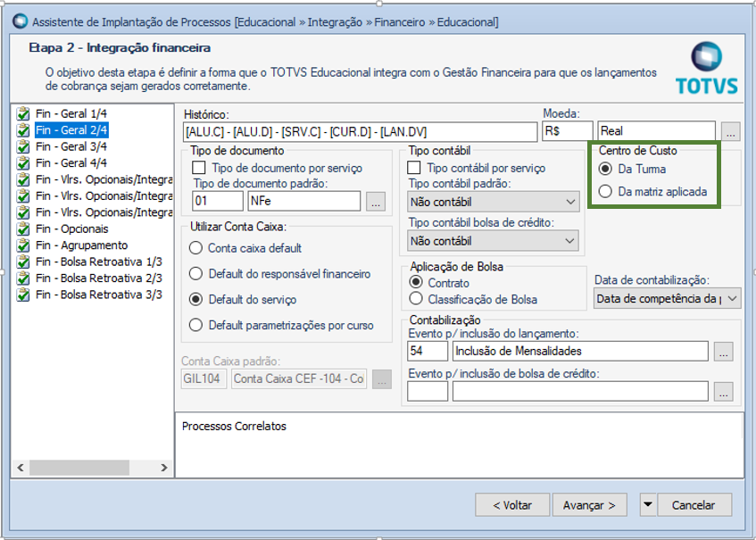Select Conta caixa default radio option

[195, 248]
